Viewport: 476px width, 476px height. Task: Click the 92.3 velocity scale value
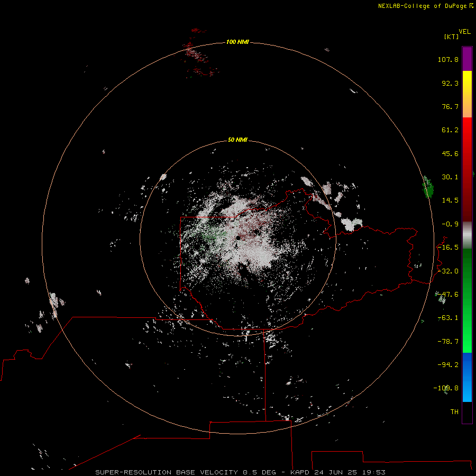[x=450, y=83]
